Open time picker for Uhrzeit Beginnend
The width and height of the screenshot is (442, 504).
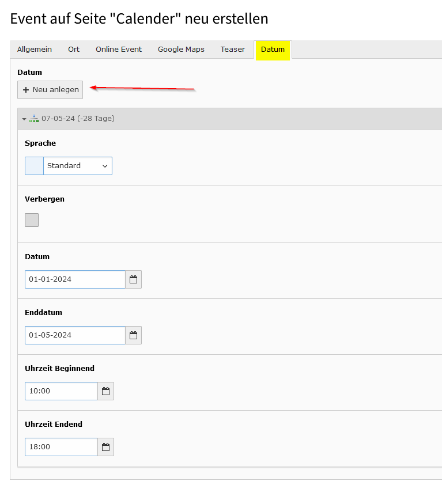click(105, 391)
